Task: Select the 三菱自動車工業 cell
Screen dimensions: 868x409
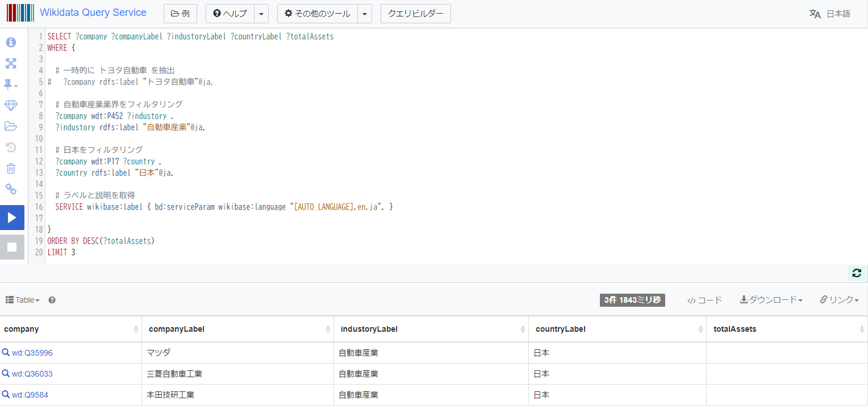Action: click(238, 374)
